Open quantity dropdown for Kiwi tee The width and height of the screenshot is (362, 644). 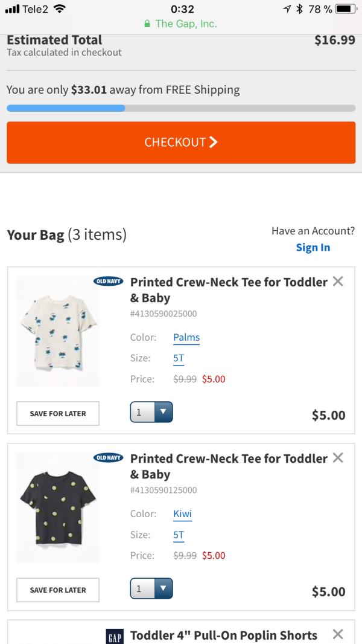tap(151, 588)
